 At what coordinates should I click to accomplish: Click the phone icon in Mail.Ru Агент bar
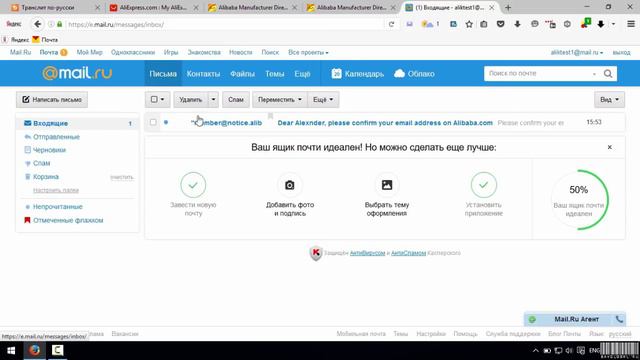coord(619,319)
